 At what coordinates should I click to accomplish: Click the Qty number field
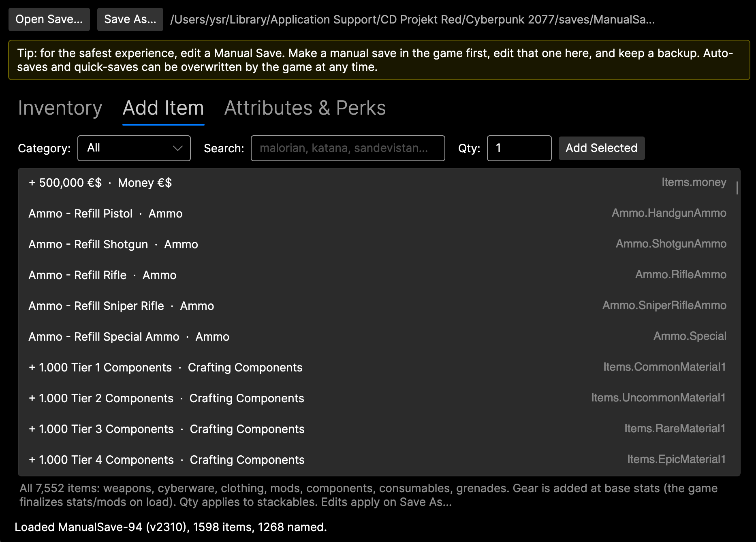coord(519,148)
